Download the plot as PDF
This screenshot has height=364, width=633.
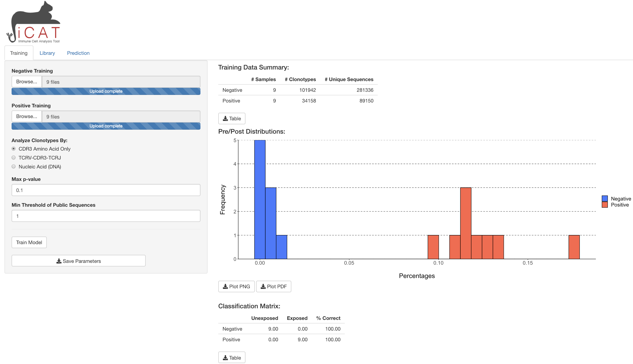click(274, 286)
